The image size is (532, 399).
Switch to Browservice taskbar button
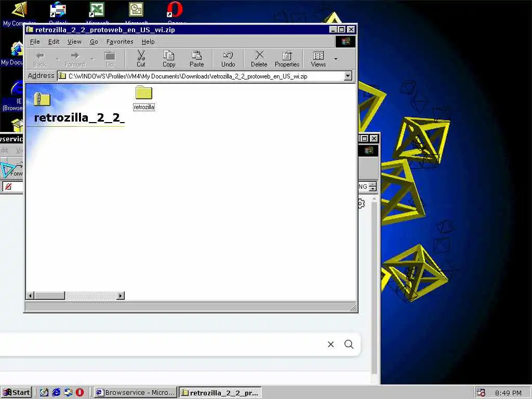[136, 393]
